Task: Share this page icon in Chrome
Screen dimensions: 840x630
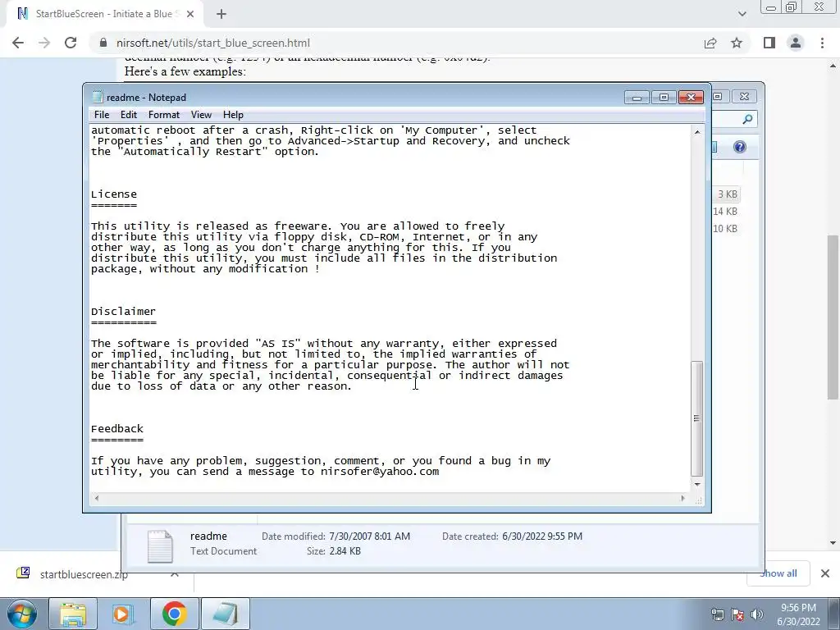Action: (710, 43)
